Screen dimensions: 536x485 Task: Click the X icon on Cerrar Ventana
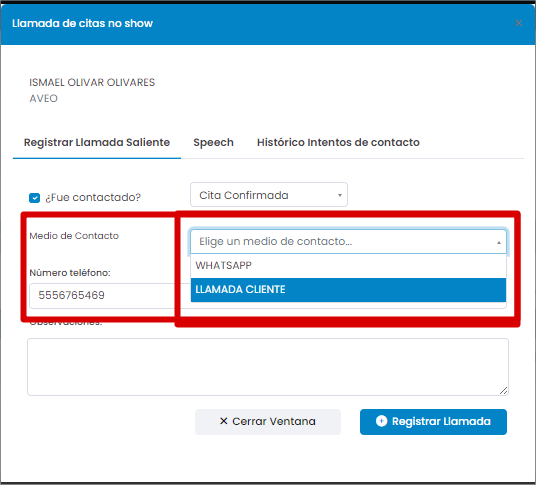(x=224, y=421)
